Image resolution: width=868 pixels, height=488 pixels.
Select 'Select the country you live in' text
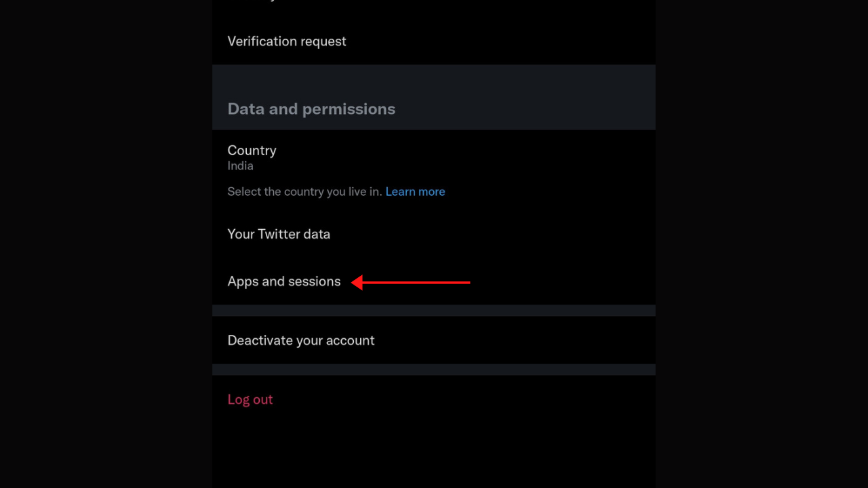[305, 192]
